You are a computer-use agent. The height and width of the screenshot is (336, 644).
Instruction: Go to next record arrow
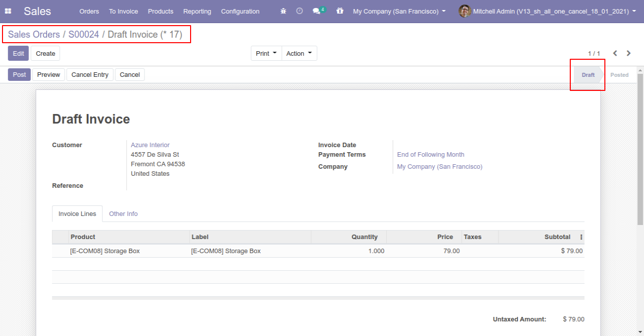628,53
